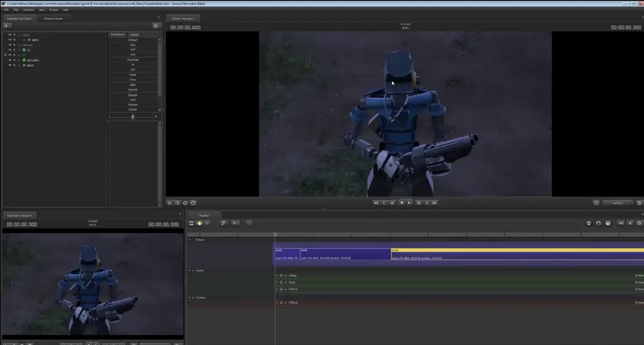Click the plus icon in the Timeline toolbar
Image resolution: width=644 pixels, height=345 pixels.
tap(234, 223)
